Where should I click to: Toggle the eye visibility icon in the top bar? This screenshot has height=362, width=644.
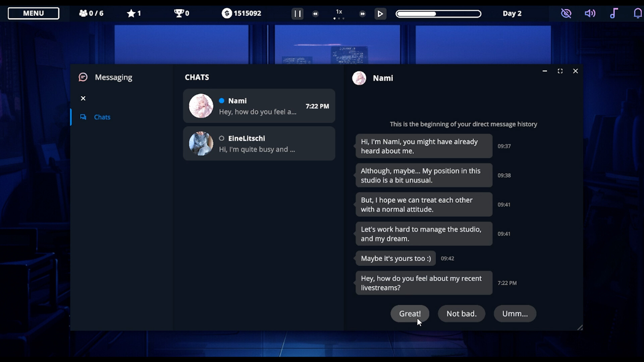[x=566, y=13]
